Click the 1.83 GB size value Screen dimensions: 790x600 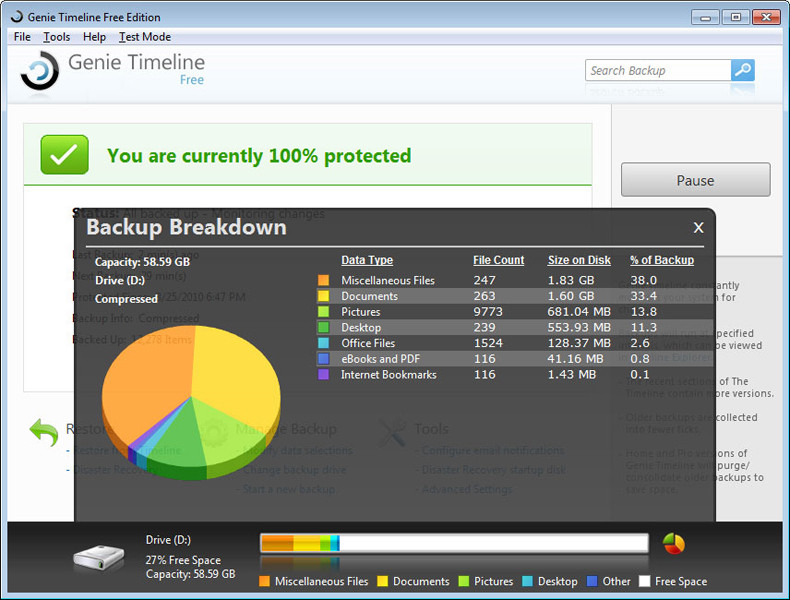coord(571,280)
